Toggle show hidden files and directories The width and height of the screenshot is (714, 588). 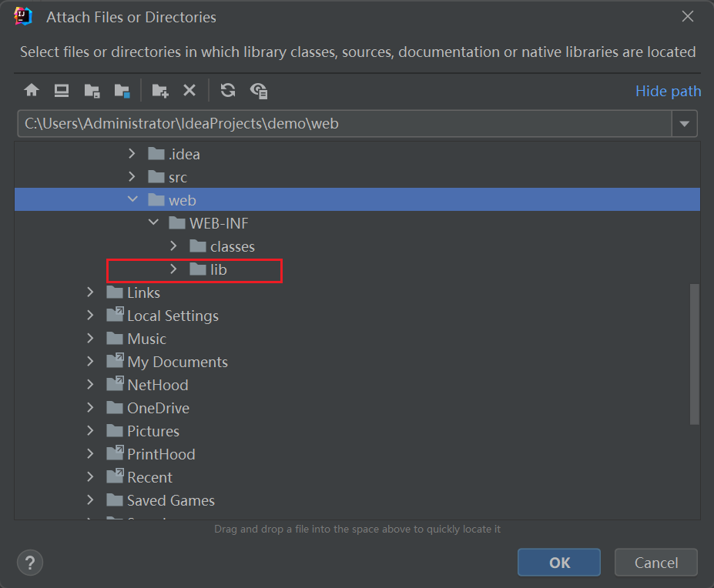(x=259, y=91)
